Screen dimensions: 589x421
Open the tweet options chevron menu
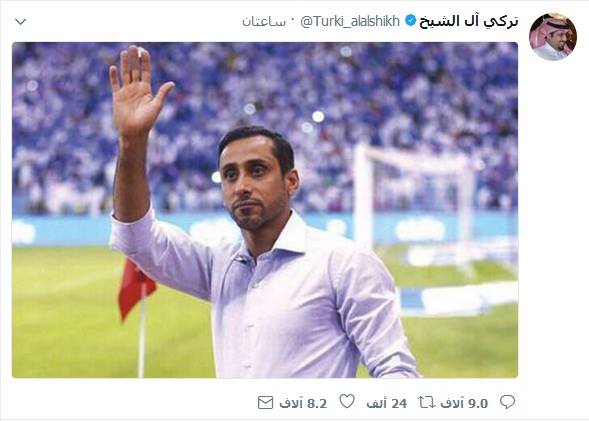click(20, 22)
